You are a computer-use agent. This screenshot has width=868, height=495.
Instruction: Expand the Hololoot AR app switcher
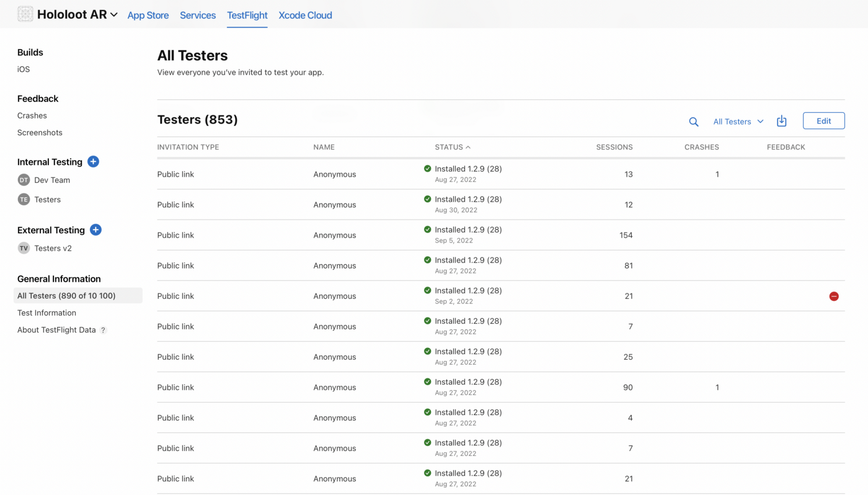tap(114, 15)
